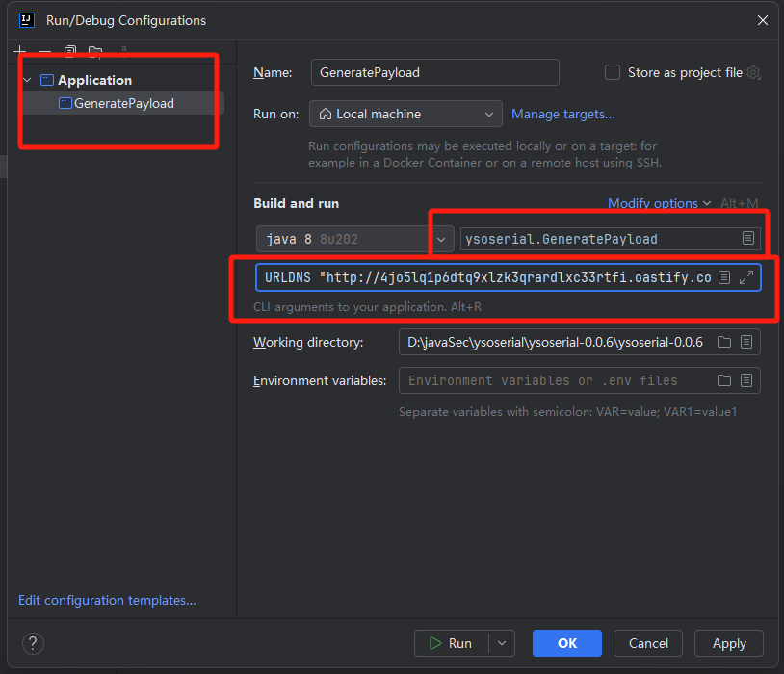Click the Cancel button
The height and width of the screenshot is (674, 784).
[x=648, y=643]
